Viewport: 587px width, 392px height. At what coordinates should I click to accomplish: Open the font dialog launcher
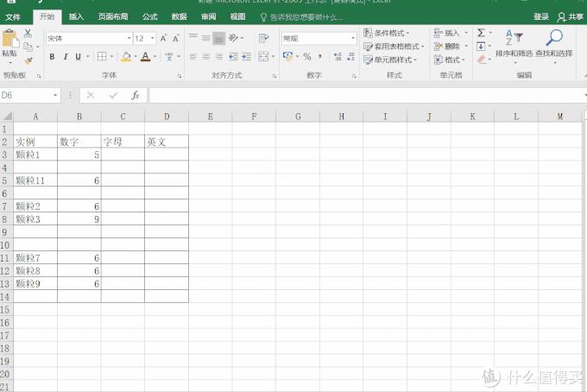[x=180, y=76]
